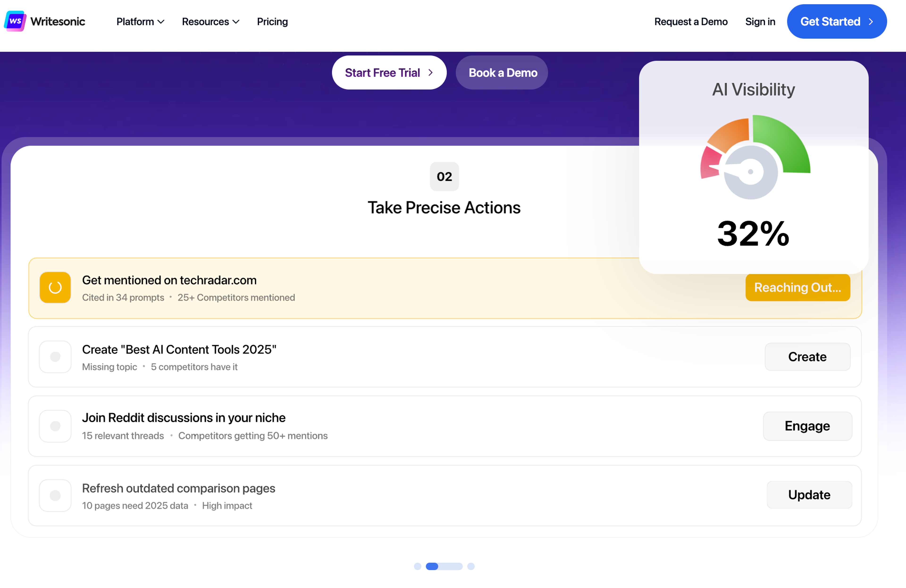Click the 02 step badge

[x=444, y=176]
